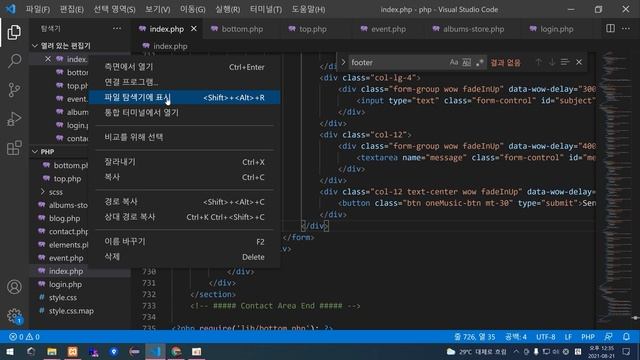Screen dimensions: 640x360
Task: Click line and column status 줄 726
Action: [x=475, y=337]
